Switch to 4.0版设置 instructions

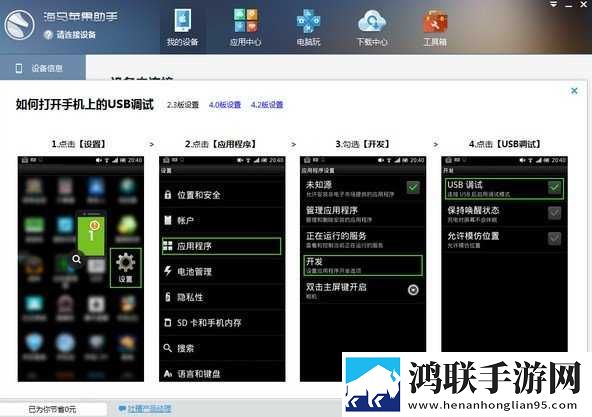tap(225, 105)
